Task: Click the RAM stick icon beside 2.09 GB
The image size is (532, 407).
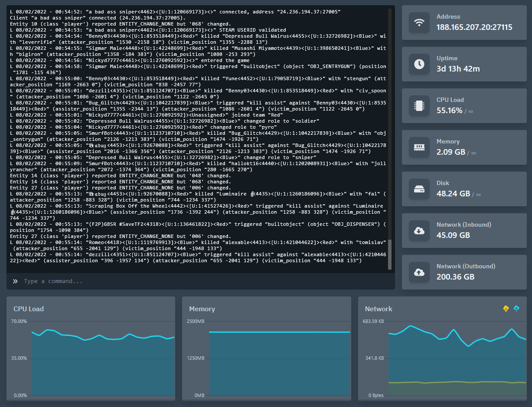Action: click(x=419, y=147)
